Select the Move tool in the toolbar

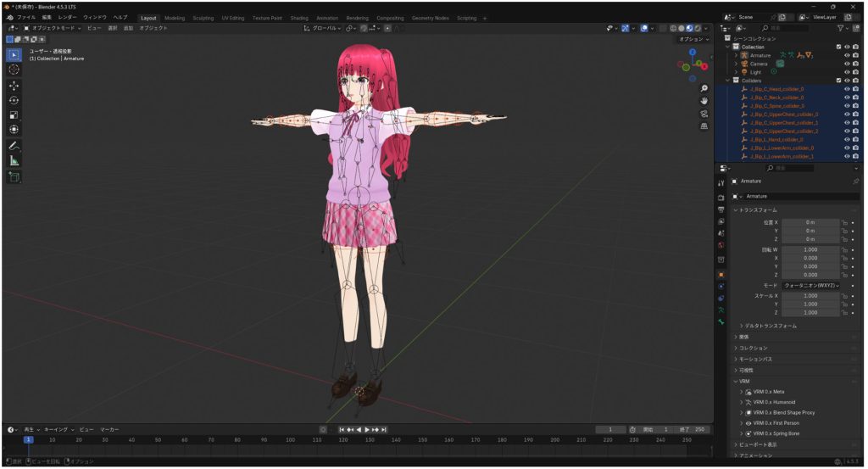pyautogui.click(x=14, y=86)
